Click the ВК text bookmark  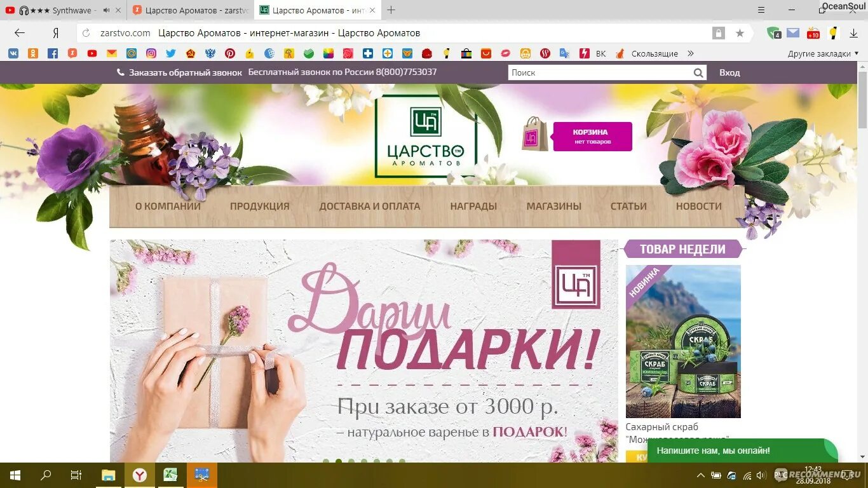(600, 53)
